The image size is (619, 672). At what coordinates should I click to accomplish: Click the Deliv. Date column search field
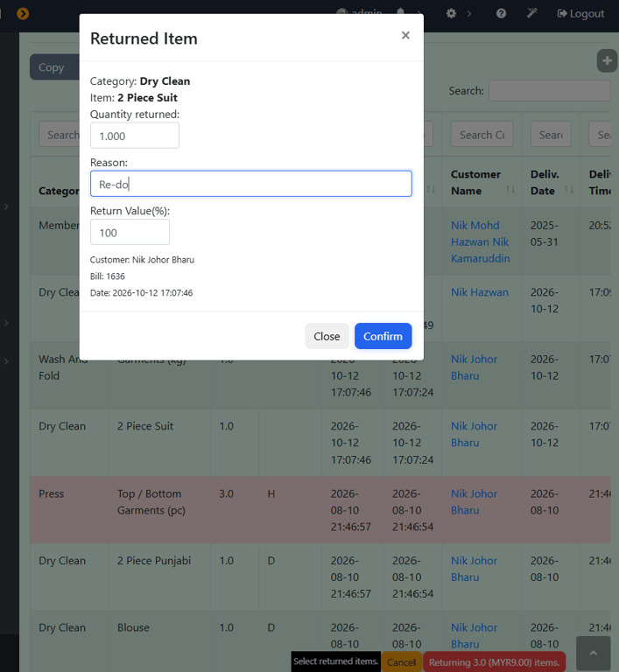[551, 135]
